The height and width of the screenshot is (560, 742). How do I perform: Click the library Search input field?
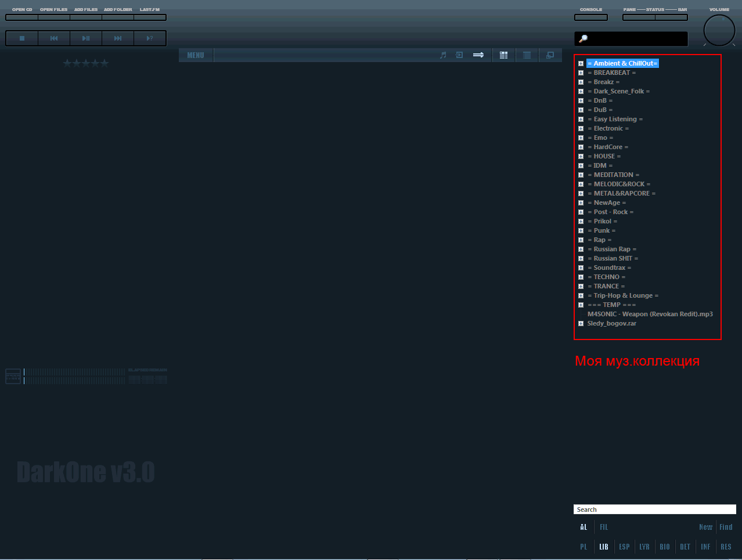click(654, 510)
